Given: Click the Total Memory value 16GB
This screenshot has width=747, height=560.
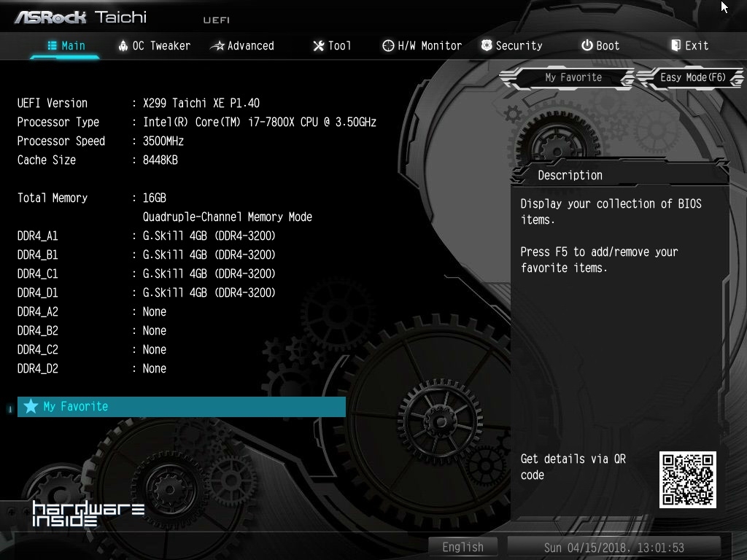Looking at the screenshot, I should [155, 198].
